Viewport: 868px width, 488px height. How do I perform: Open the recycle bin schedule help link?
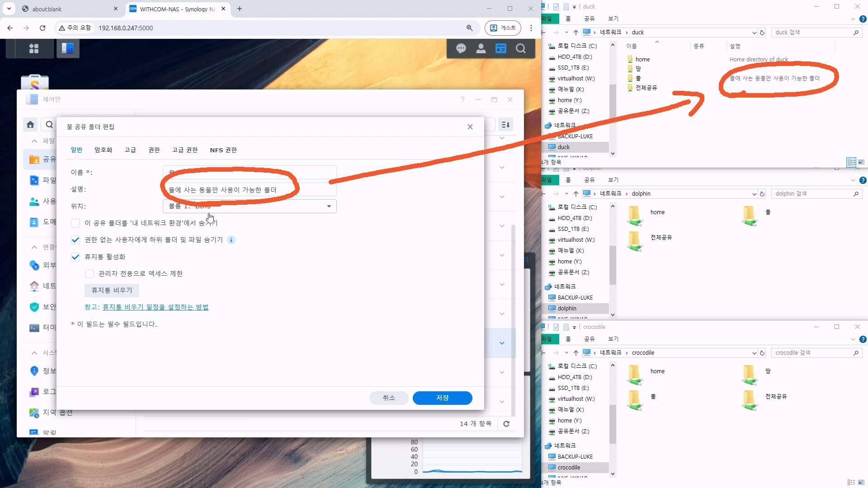[155, 307]
